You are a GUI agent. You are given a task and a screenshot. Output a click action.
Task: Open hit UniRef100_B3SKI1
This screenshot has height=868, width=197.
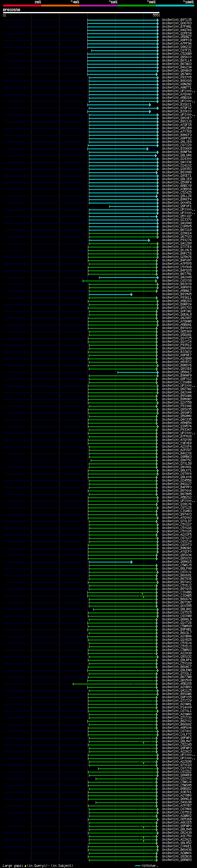[177, 105]
